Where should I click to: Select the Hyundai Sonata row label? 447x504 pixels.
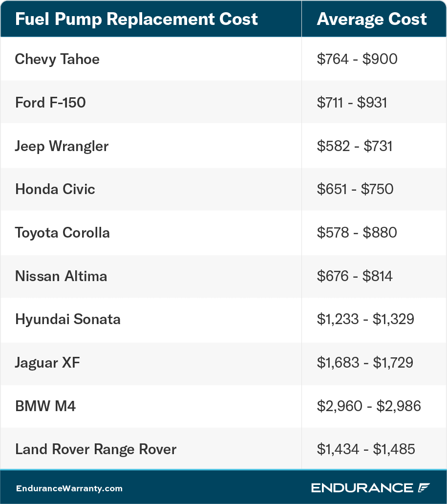tap(68, 319)
